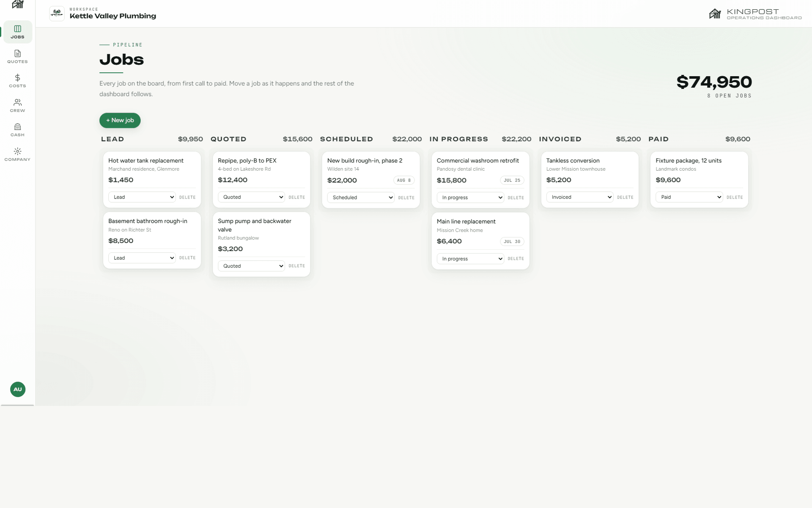
Task: Click the JUL 25 date badge
Action: tap(512, 180)
